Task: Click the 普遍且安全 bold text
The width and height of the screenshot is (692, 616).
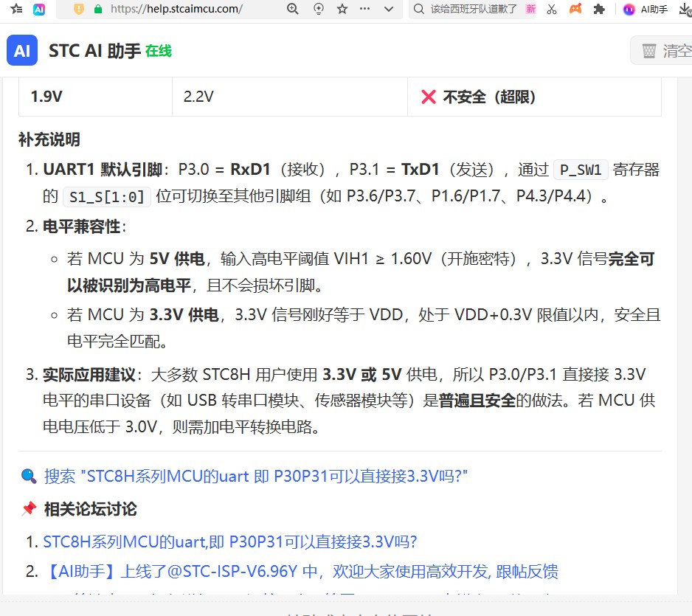Action: pyautogui.click(x=477, y=401)
